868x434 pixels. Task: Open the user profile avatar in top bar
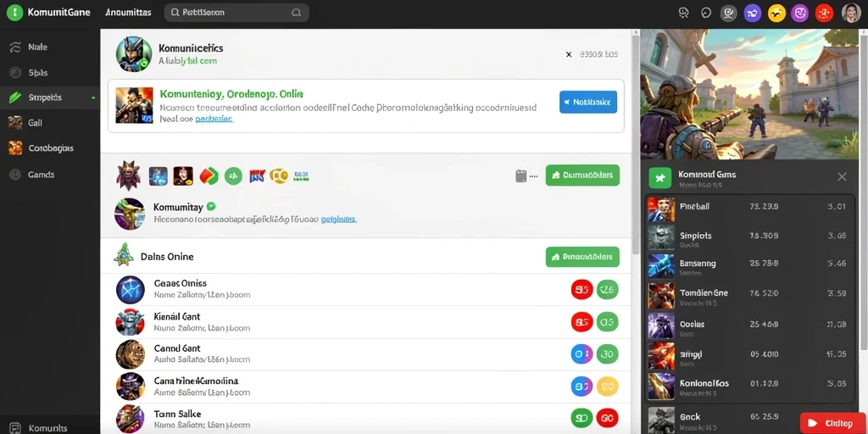851,13
